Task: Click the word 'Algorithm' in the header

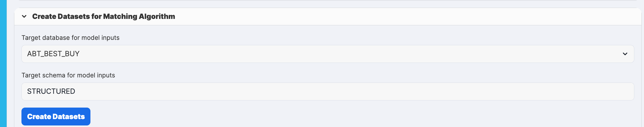Action: [157, 17]
